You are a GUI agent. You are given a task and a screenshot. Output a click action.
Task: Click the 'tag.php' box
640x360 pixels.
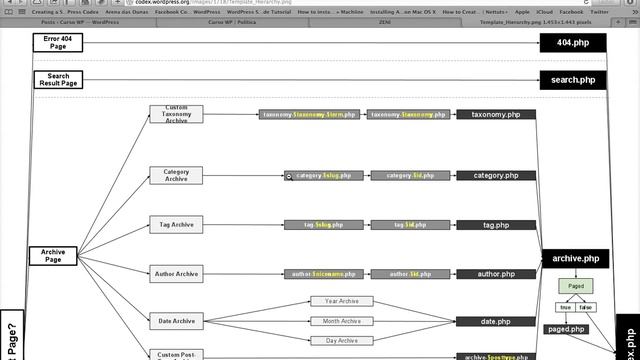496,225
